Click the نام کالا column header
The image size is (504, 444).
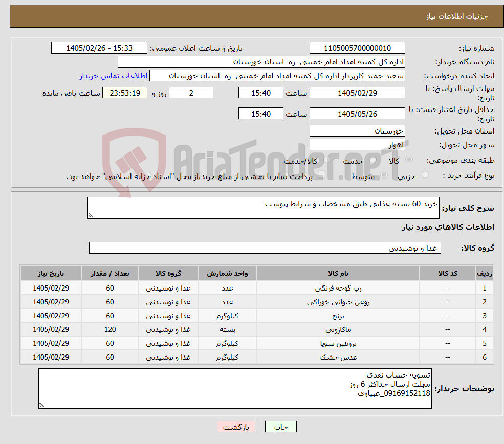pyautogui.click(x=338, y=273)
